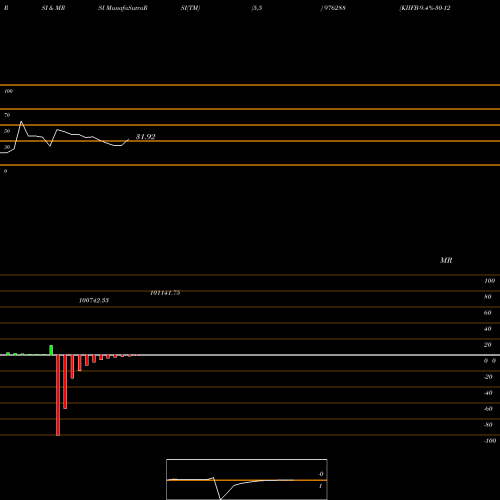The image size is (500, 500).
Task: Click the 100742.33 price label
Action: coord(94,300)
